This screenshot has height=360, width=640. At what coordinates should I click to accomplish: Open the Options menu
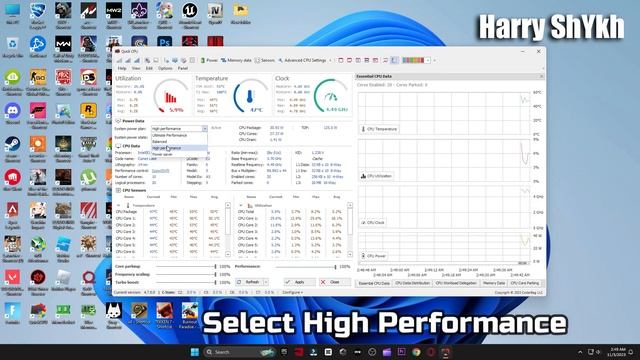pyautogui.click(x=165, y=68)
